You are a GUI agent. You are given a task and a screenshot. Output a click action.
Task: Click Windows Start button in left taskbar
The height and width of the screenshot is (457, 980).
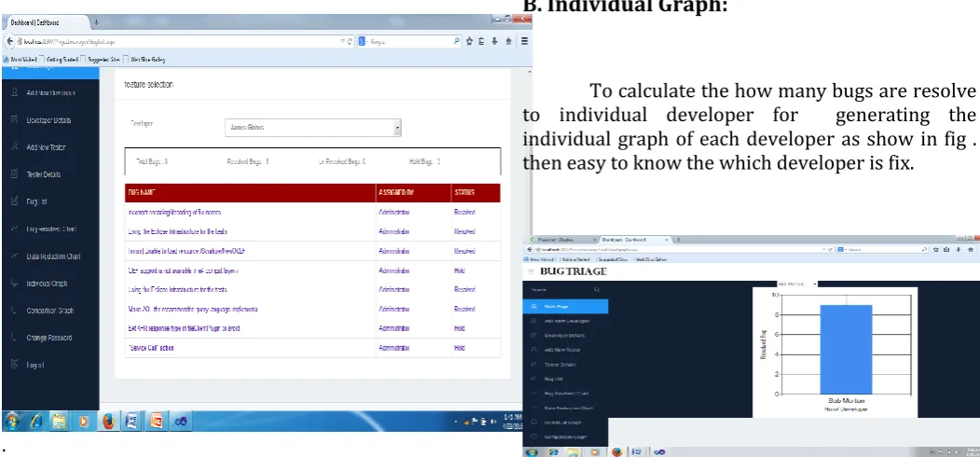[x=14, y=422]
